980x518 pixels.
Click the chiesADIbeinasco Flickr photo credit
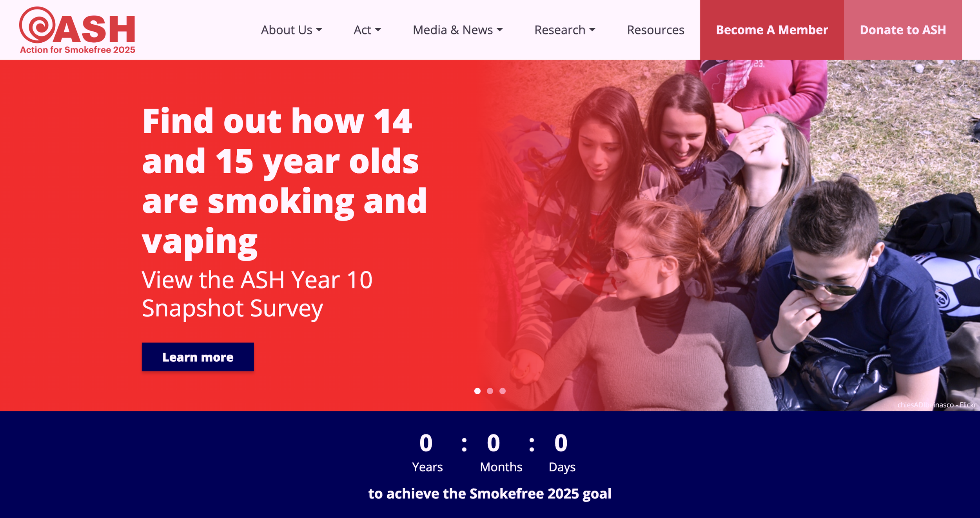tap(936, 405)
